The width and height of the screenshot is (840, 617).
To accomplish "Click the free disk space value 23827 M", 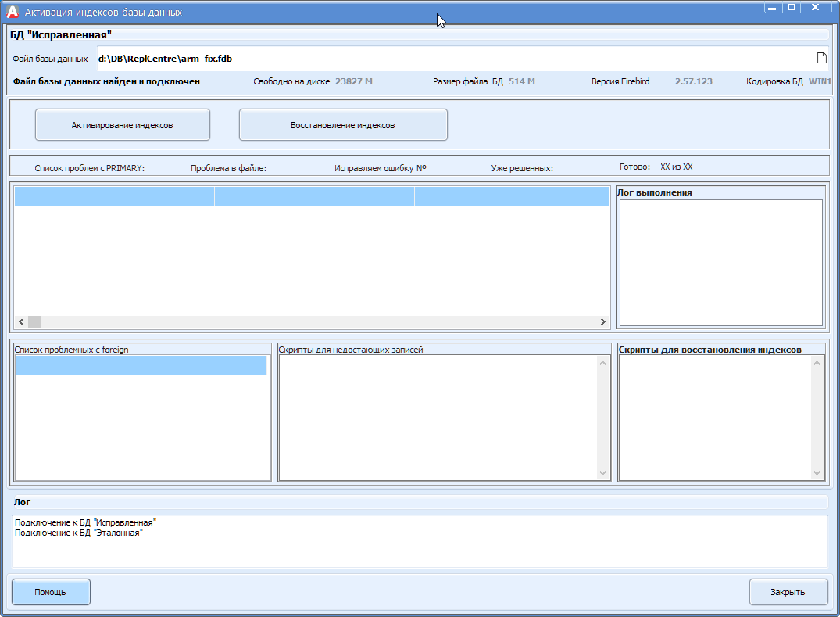I will tap(353, 81).
